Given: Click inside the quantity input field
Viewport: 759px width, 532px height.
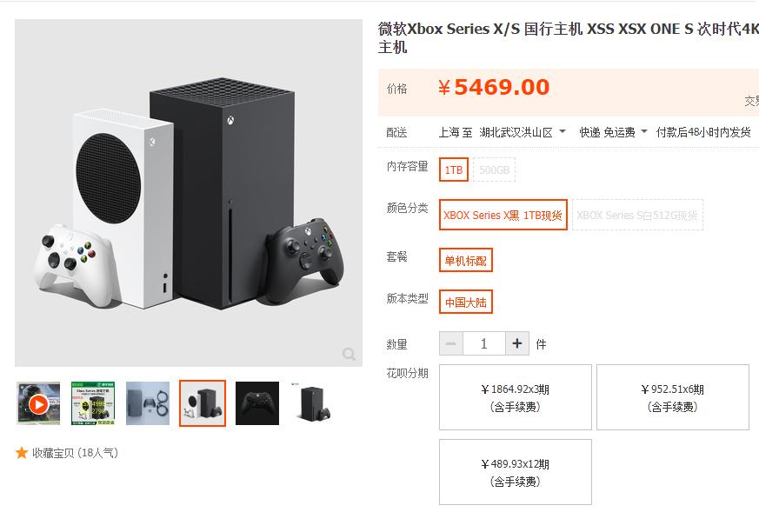Looking at the screenshot, I should coord(484,343).
